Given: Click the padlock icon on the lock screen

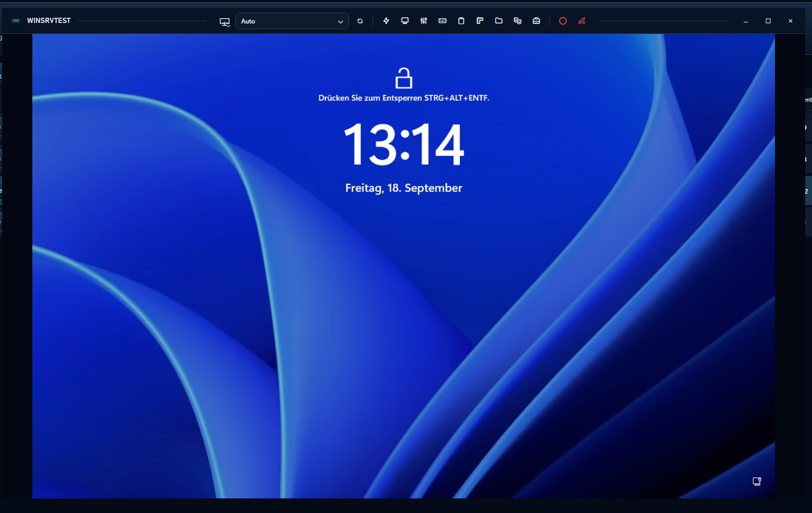Looking at the screenshot, I should (404, 78).
